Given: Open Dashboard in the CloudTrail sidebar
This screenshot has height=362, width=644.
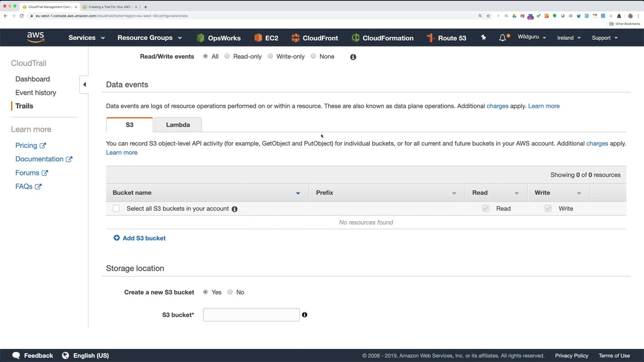Looking at the screenshot, I should [33, 79].
